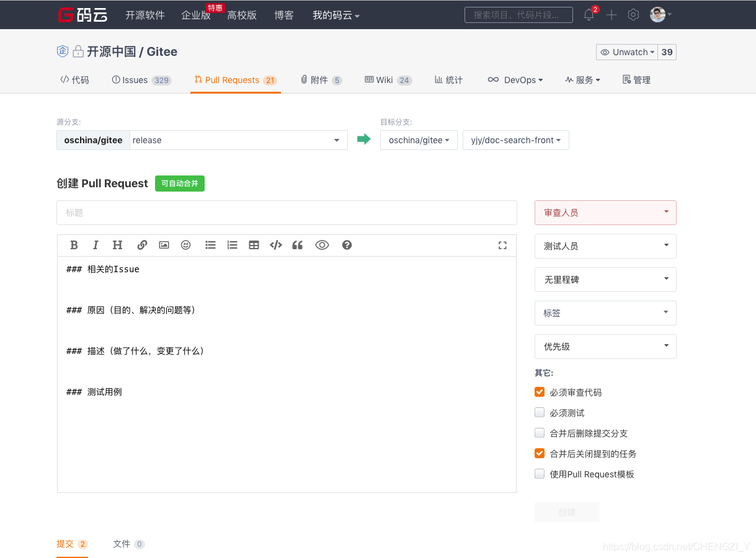Click the insert link icon

click(142, 245)
